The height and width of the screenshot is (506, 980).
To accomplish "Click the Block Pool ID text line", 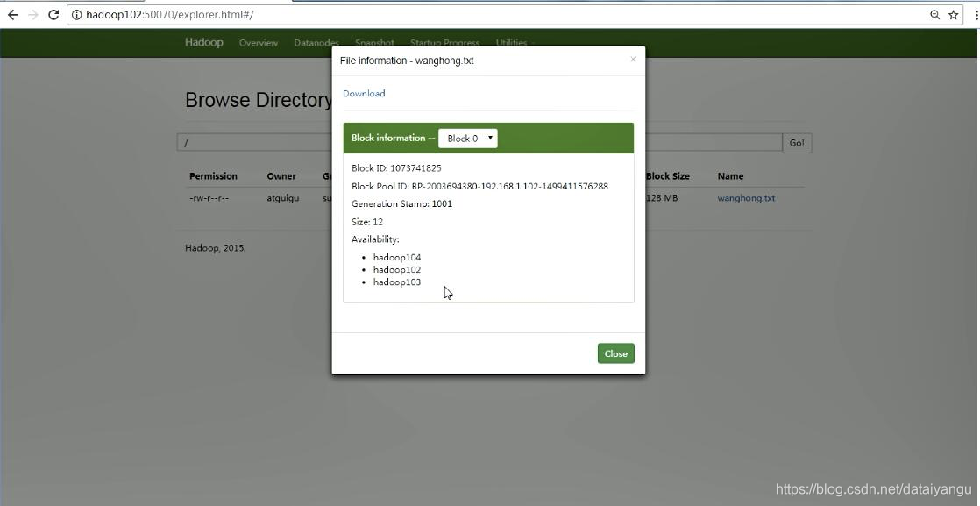I will pos(479,187).
